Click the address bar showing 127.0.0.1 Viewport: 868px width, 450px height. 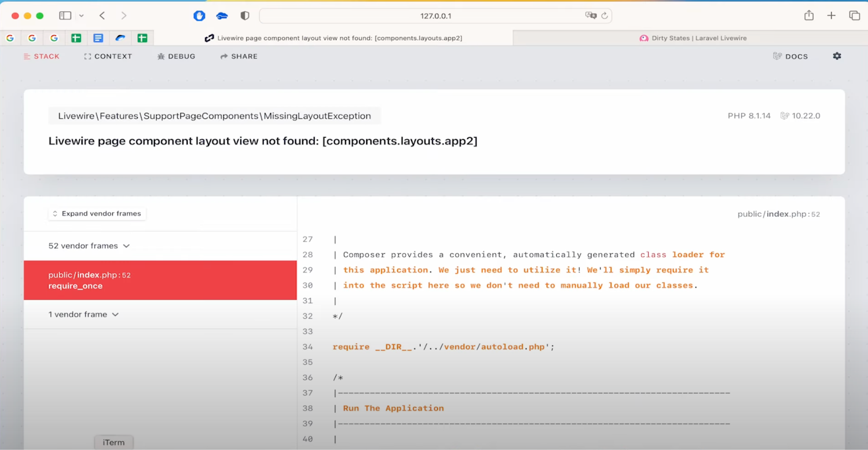point(436,16)
